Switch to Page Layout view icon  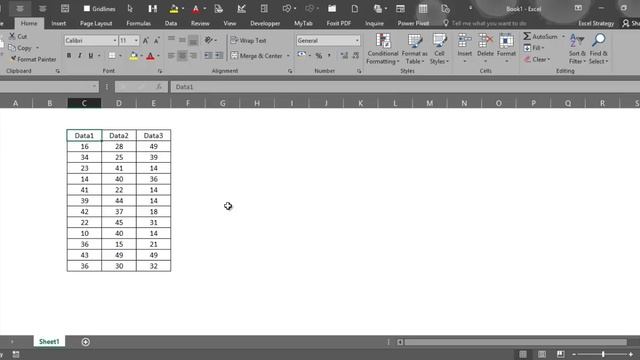(x=542, y=354)
